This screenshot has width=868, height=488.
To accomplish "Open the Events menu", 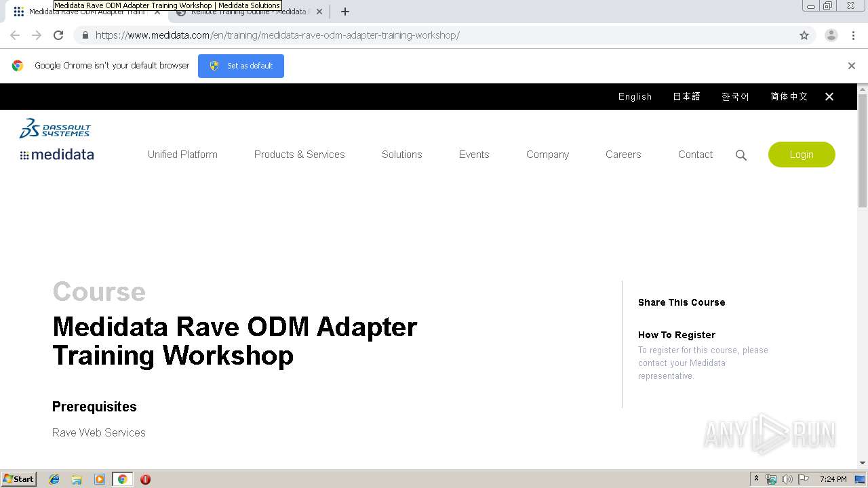I will 474,155.
